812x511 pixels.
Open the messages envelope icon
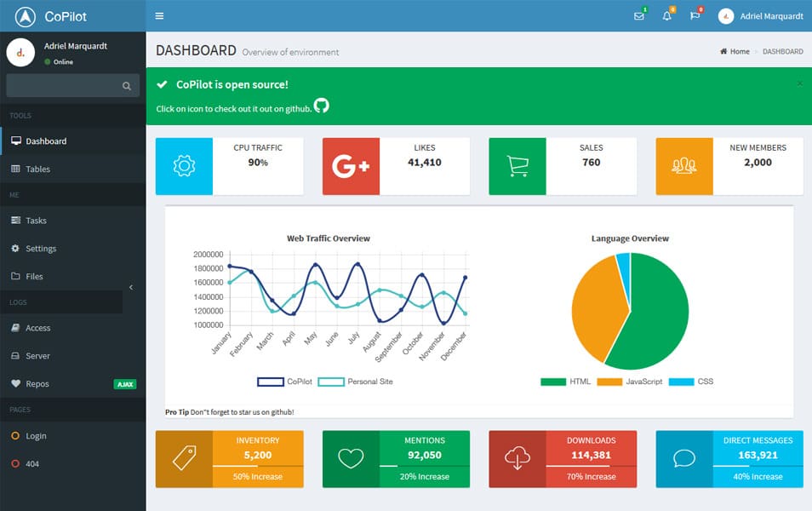pos(639,16)
